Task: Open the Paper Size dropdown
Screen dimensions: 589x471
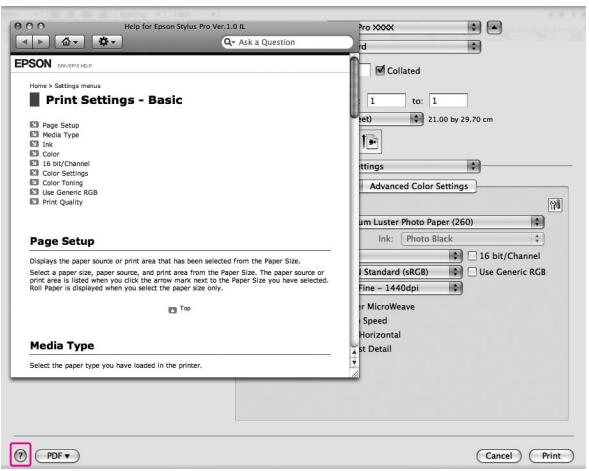Action: click(x=391, y=119)
